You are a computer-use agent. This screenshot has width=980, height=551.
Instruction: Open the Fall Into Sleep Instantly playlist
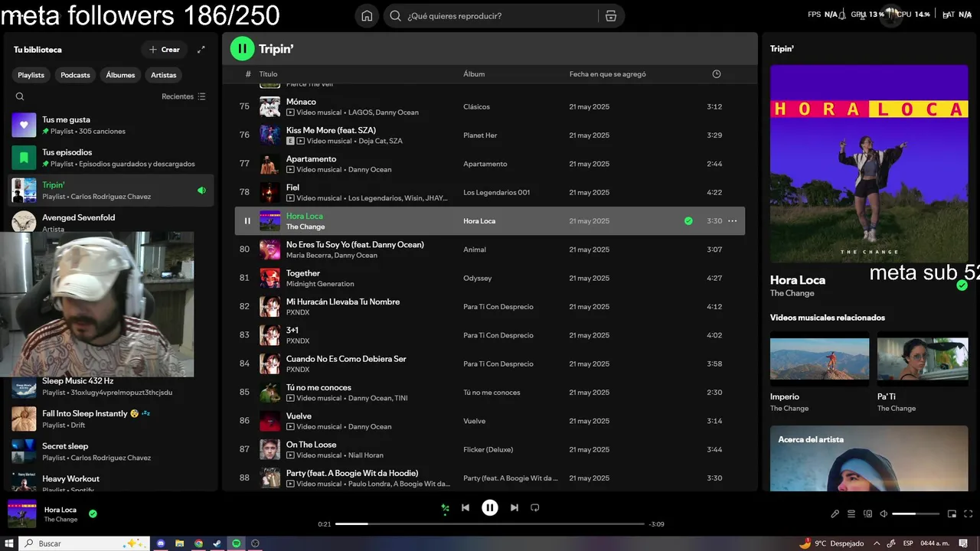(111, 419)
